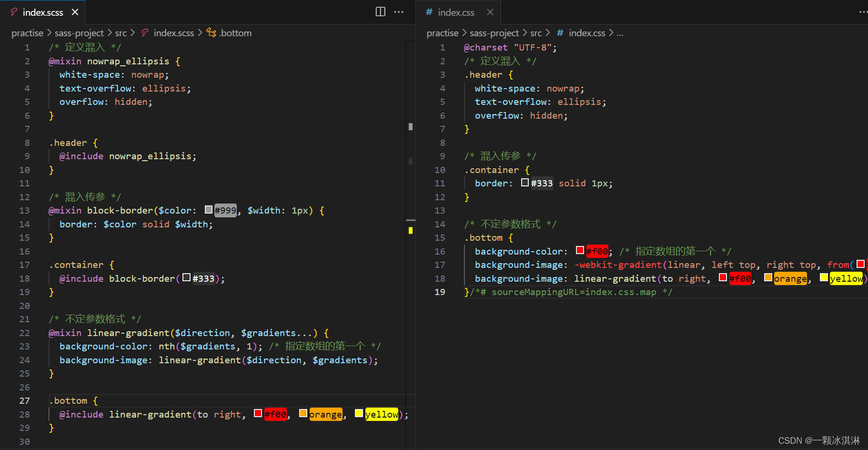The width and height of the screenshot is (868, 450).
Task: Click 'practise' breadcrumb in right editor
Action: [x=443, y=33]
